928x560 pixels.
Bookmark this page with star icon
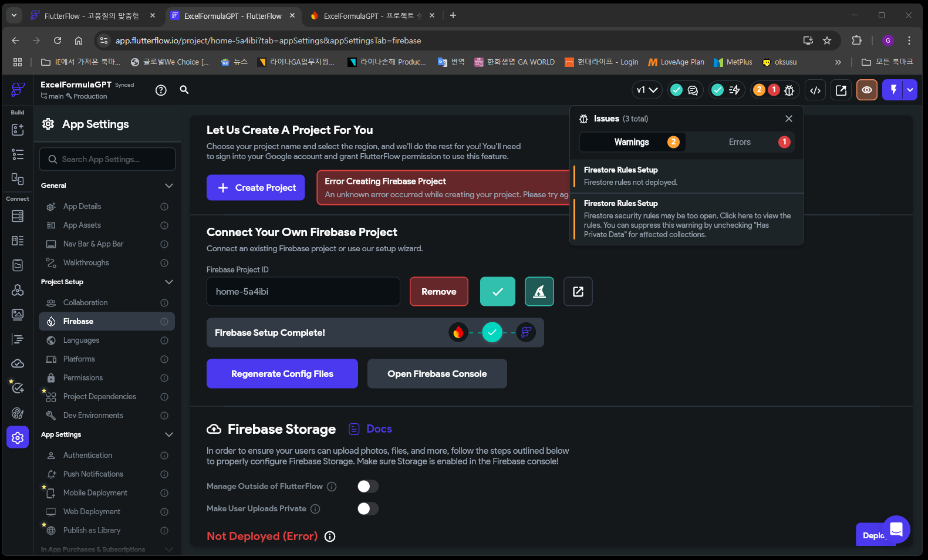pos(827,41)
